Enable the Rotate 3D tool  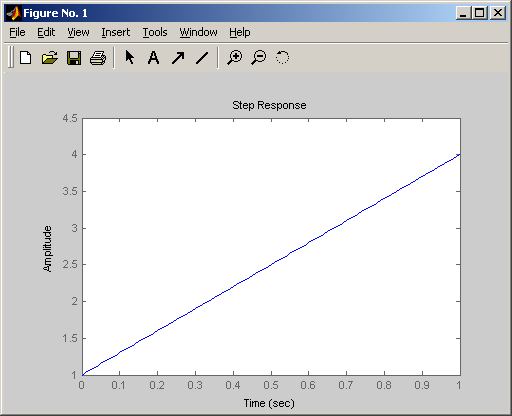pos(282,58)
